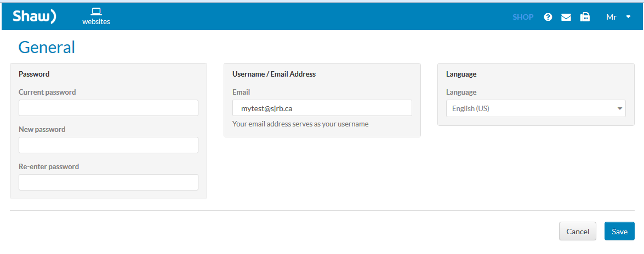Click the Email field showing mytest@sjrb.ca
Viewport: 644px width, 254px height.
point(322,108)
